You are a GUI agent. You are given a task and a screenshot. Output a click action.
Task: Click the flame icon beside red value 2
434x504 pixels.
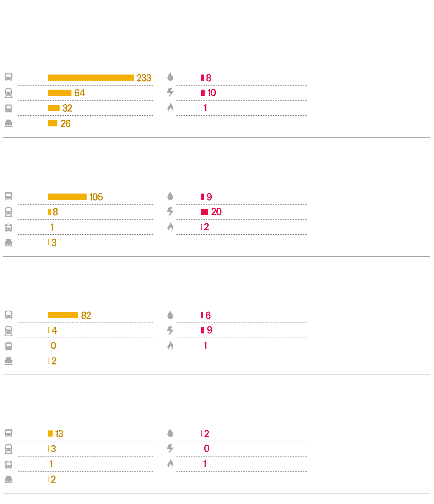[170, 227]
